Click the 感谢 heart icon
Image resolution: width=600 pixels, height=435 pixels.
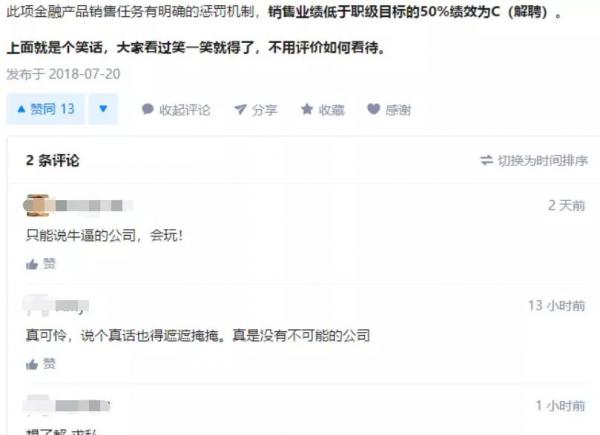(373, 109)
